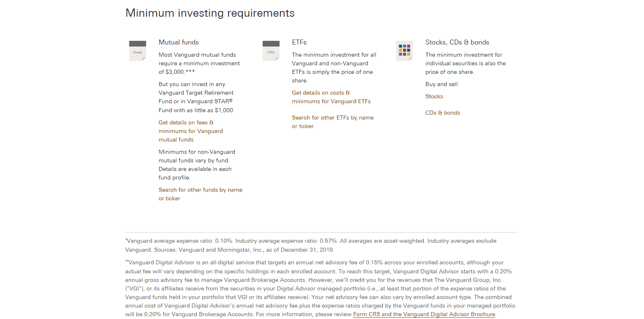Open 'Search for other funds by name' link
The width and height of the screenshot is (644, 319).
[x=200, y=190]
